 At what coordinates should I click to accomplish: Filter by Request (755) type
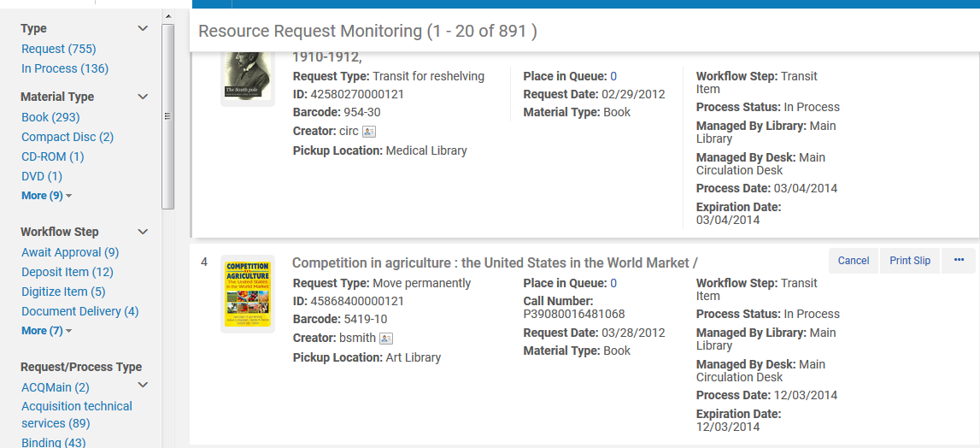click(59, 49)
